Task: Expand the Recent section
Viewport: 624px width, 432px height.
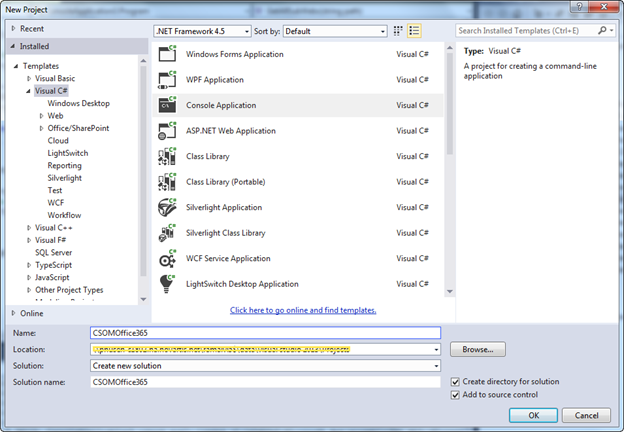Action: tap(14, 29)
